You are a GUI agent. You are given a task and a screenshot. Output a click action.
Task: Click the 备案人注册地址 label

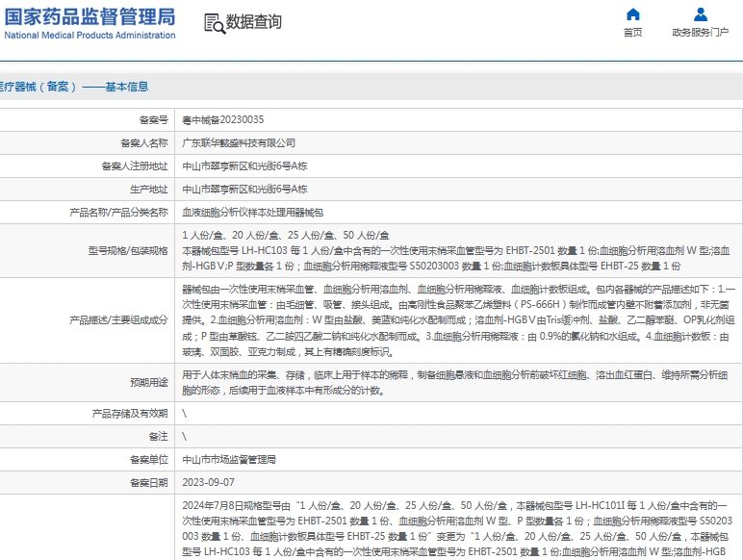135,166
